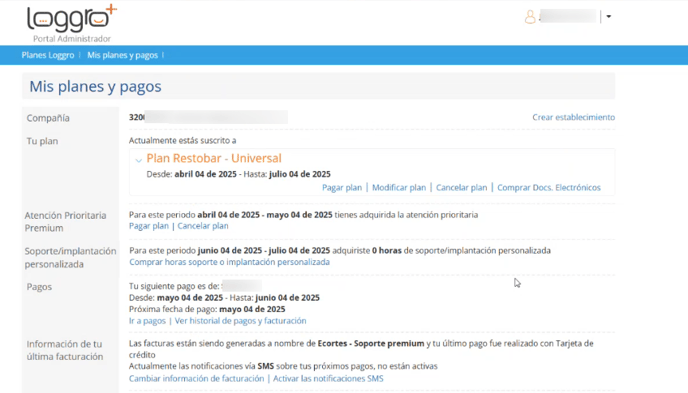Click the Loggro+ logo

(72, 18)
